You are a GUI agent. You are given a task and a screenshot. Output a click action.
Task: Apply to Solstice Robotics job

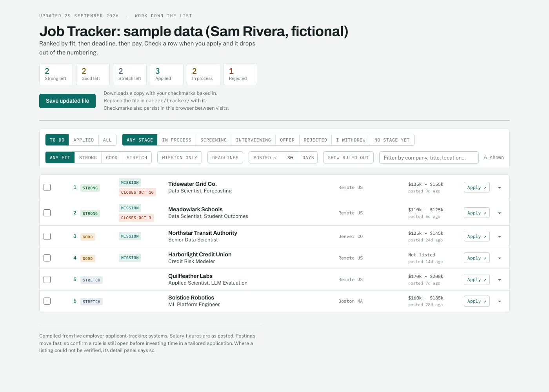[x=476, y=301]
